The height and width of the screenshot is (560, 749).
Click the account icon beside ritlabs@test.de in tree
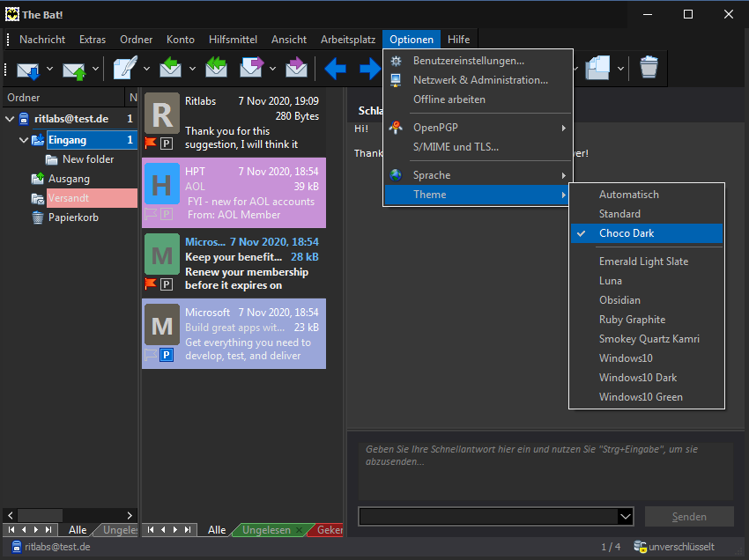coord(24,119)
